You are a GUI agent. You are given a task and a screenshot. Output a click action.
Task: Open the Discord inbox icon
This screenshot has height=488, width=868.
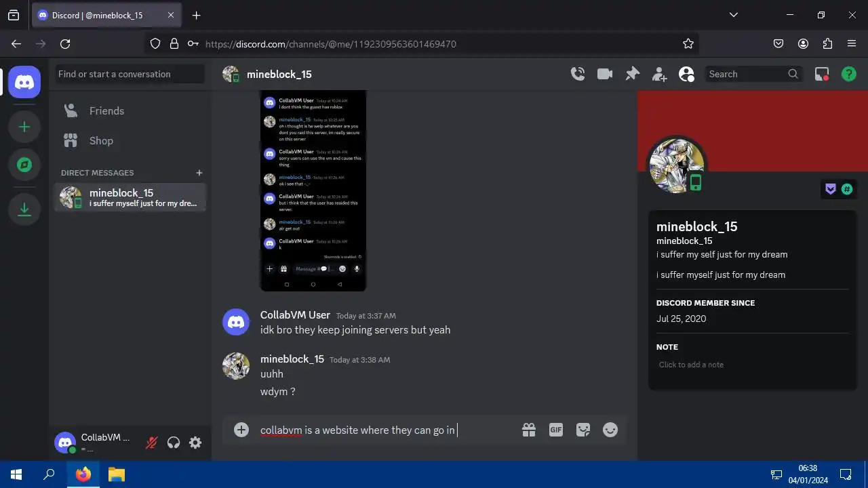tap(822, 74)
